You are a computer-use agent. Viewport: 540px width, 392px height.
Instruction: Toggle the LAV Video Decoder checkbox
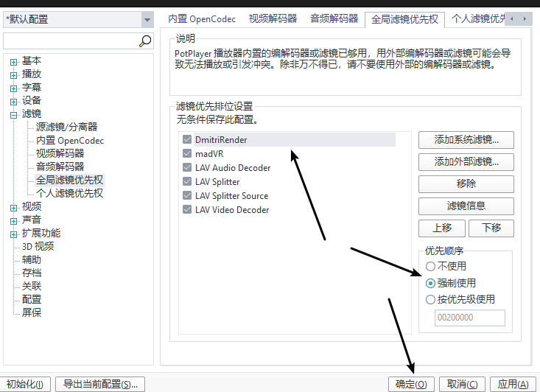coord(187,210)
